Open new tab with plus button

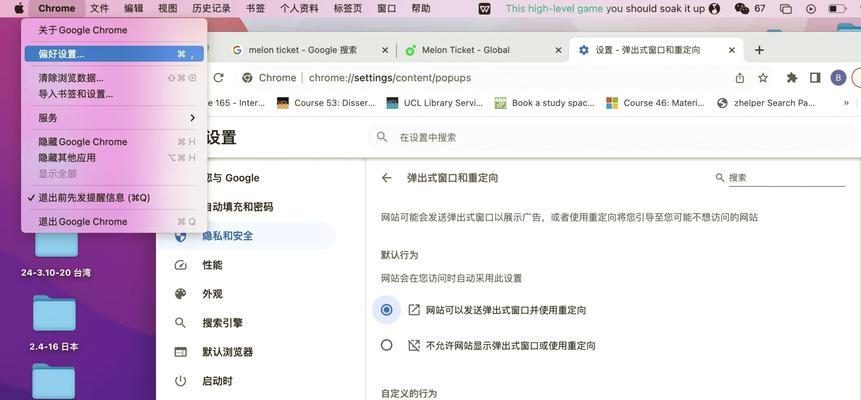click(759, 50)
